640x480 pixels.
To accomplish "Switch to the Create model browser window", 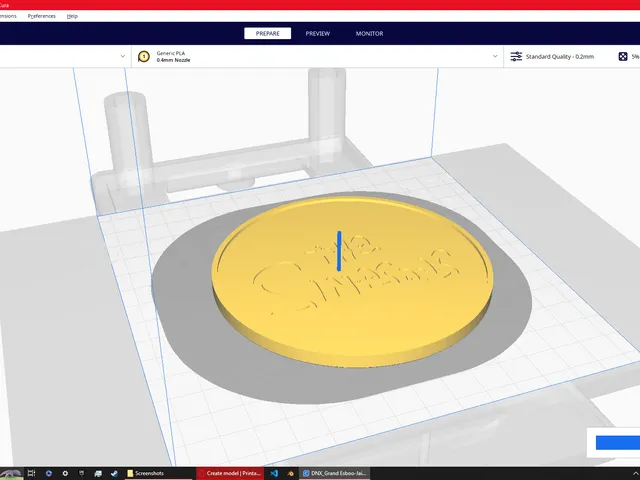I will click(x=230, y=473).
